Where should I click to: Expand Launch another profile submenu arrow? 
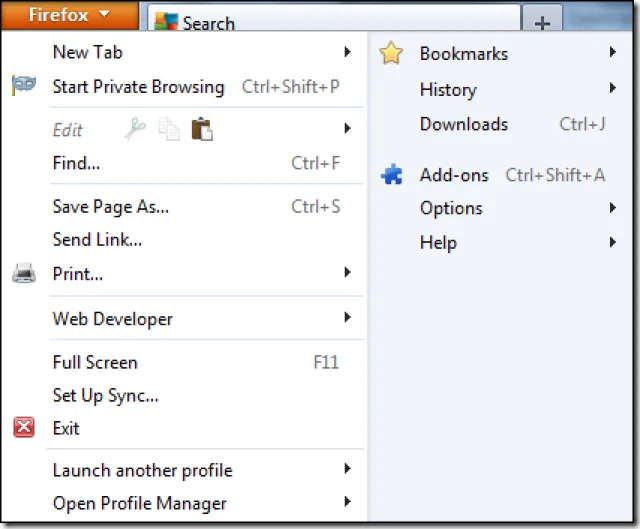tap(347, 469)
